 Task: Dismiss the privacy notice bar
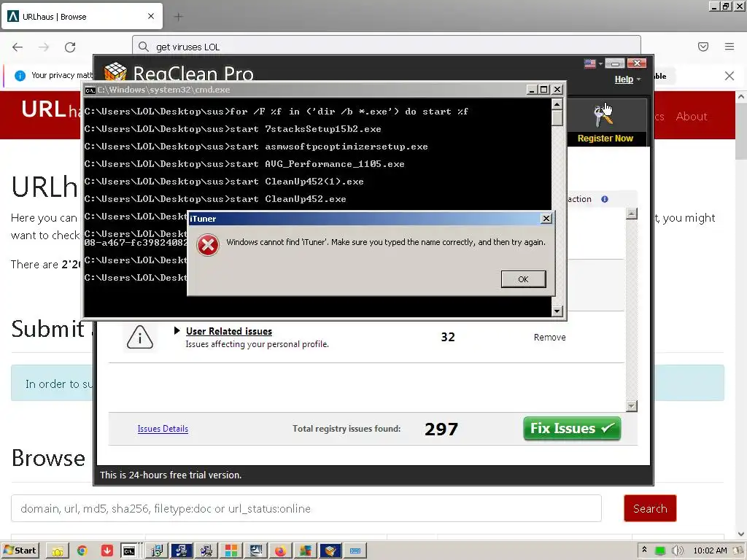(x=729, y=76)
